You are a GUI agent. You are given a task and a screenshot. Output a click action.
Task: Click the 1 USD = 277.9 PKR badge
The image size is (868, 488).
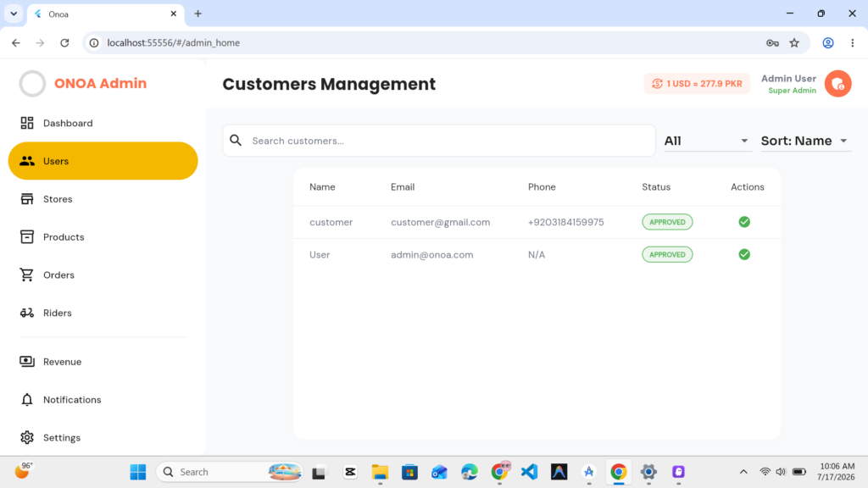coord(697,84)
